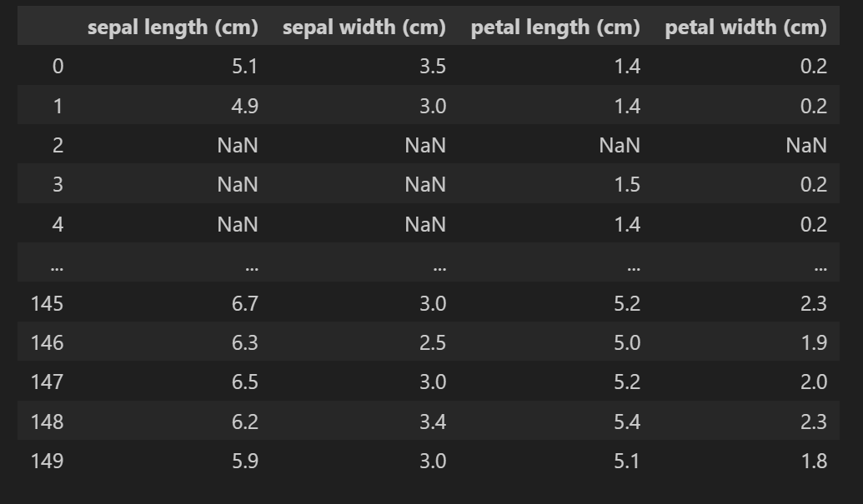Click sepal length value 4.9 in row 1
Viewport: 863px width, 504px height.
[245, 106]
